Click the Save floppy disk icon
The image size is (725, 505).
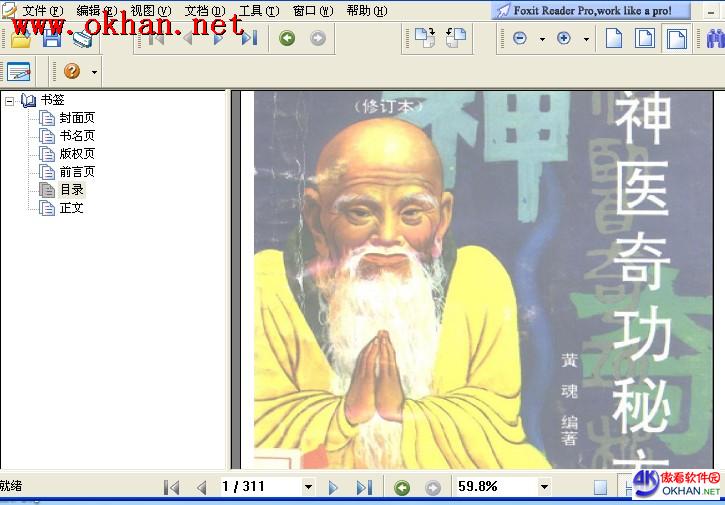52,39
